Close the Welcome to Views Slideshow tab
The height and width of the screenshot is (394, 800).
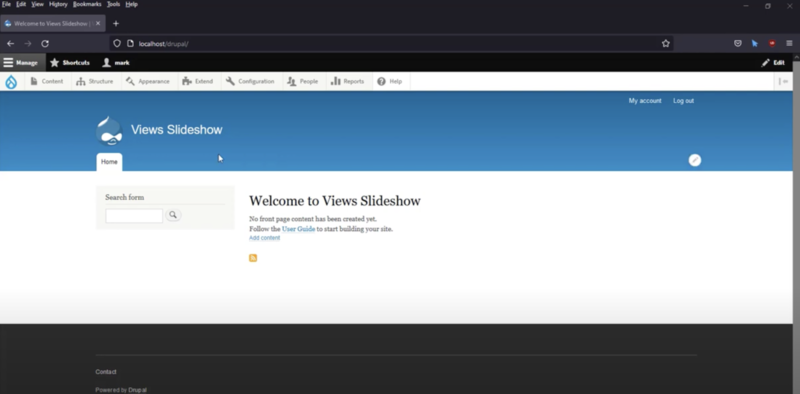coord(98,23)
